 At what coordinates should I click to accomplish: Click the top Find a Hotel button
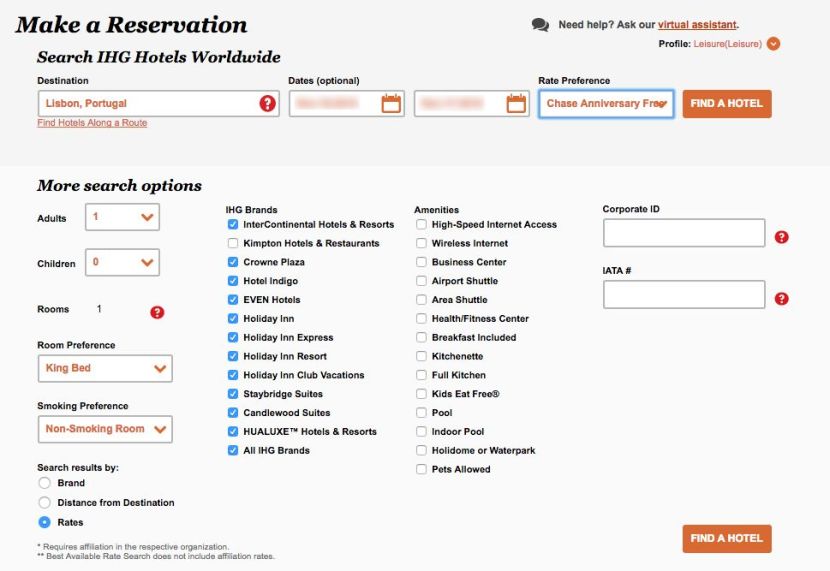pyautogui.click(x=727, y=104)
